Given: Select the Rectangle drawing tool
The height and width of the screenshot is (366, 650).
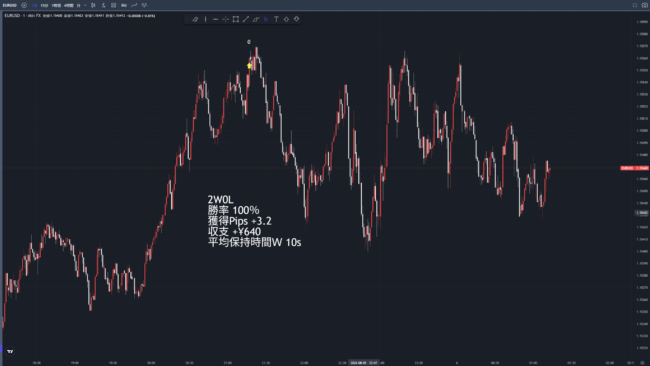Looking at the screenshot, I should (235, 19).
